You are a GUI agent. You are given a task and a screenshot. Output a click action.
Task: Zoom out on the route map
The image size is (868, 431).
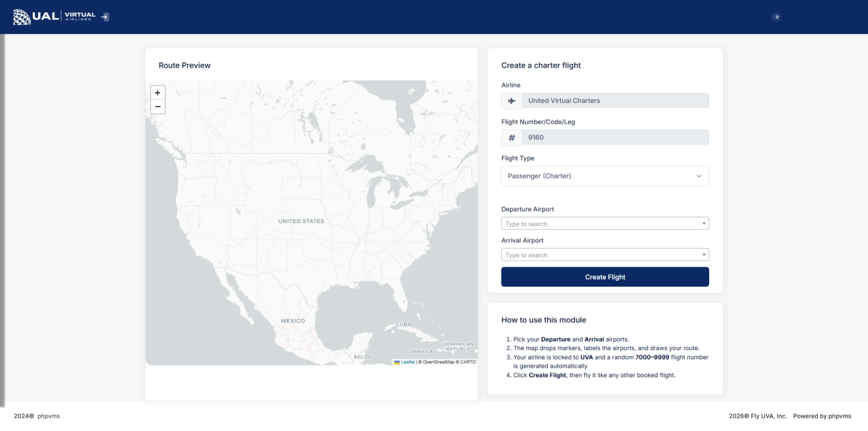pyautogui.click(x=158, y=107)
